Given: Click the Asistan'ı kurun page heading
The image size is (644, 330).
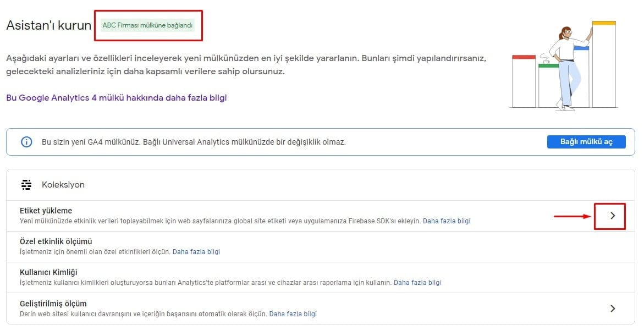Looking at the screenshot, I should pos(49,25).
